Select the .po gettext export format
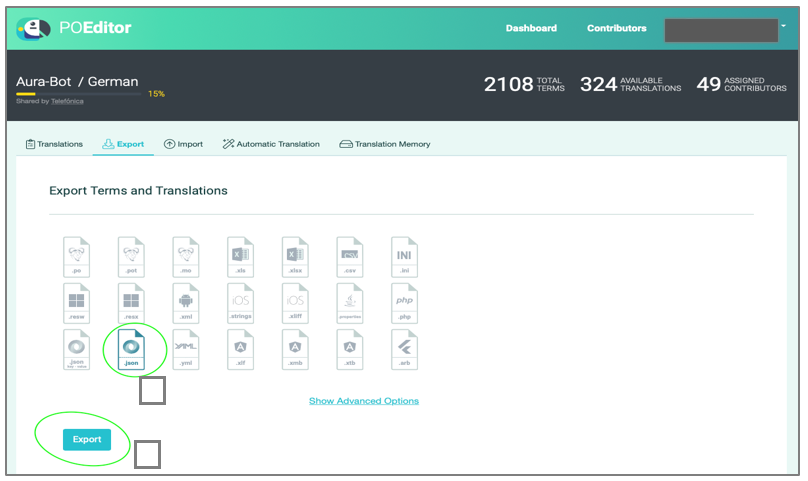This screenshot has width=808, height=481. click(76, 257)
